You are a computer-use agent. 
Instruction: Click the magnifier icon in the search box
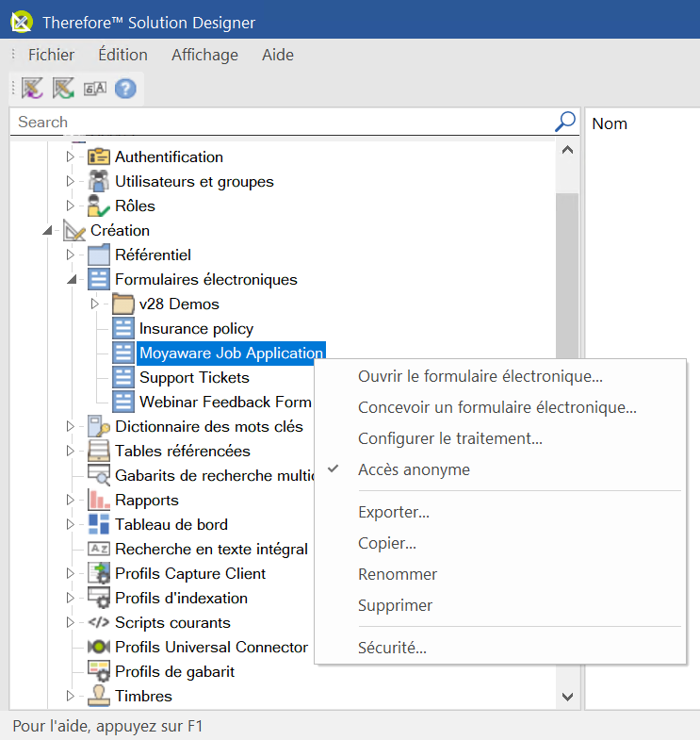click(x=564, y=122)
